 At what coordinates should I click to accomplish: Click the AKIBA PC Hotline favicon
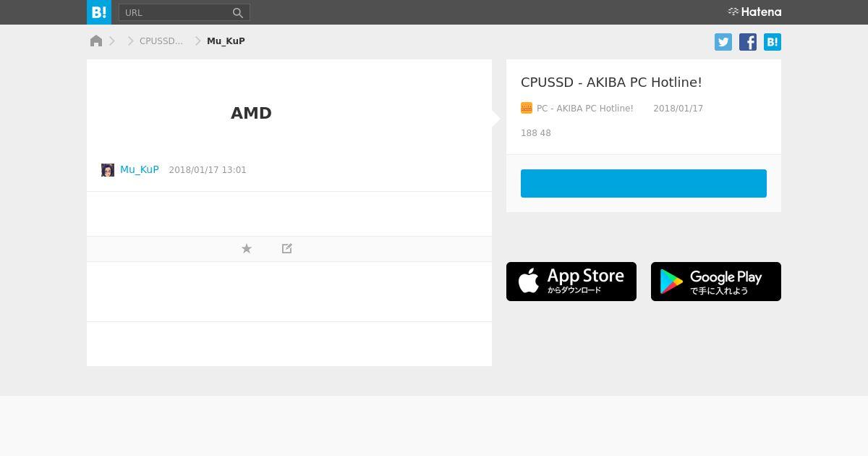(527, 108)
